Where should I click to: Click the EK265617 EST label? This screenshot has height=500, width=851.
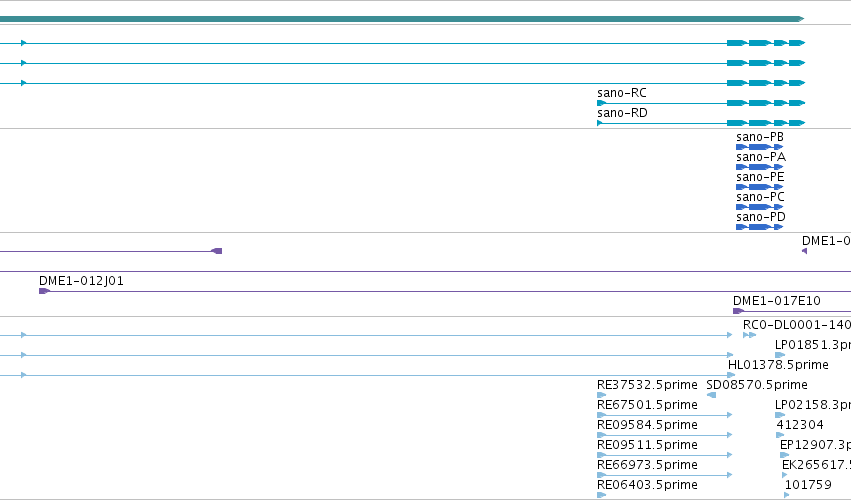click(816, 465)
